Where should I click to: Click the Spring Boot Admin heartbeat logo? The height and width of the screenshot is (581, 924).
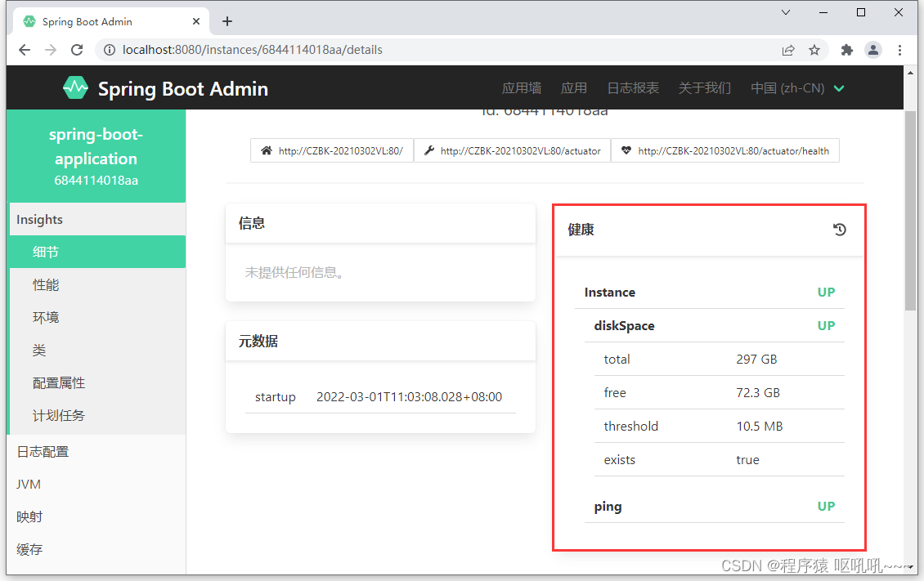click(75, 88)
